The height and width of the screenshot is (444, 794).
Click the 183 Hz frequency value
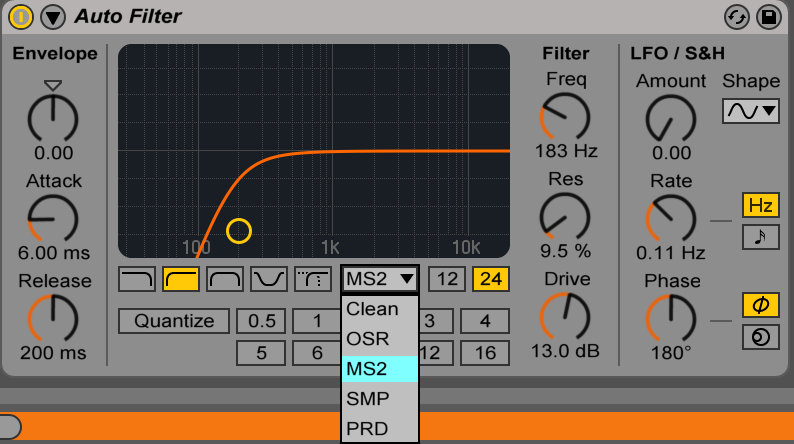(x=566, y=151)
